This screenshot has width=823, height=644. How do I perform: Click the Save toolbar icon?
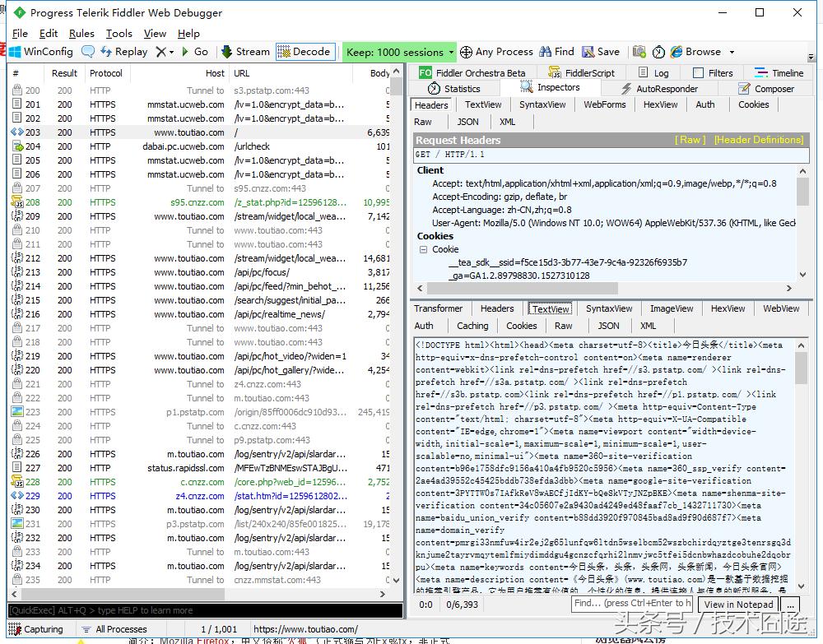click(x=588, y=51)
